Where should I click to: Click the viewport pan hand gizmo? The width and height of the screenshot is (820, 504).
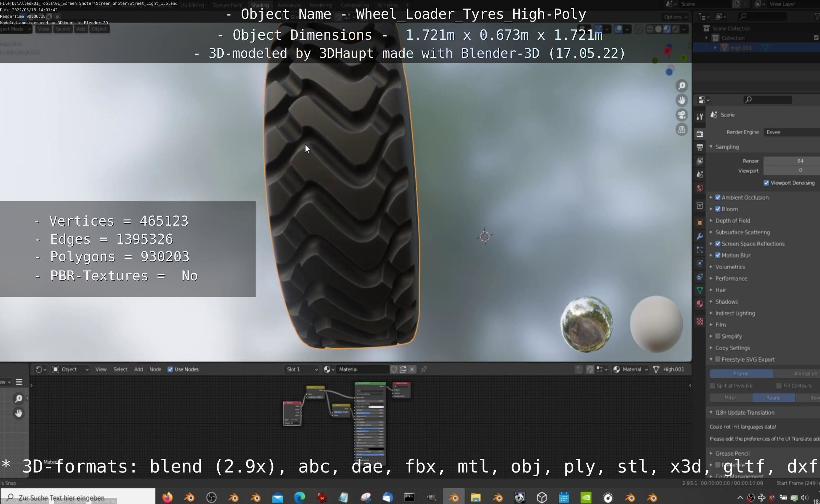pos(682,100)
